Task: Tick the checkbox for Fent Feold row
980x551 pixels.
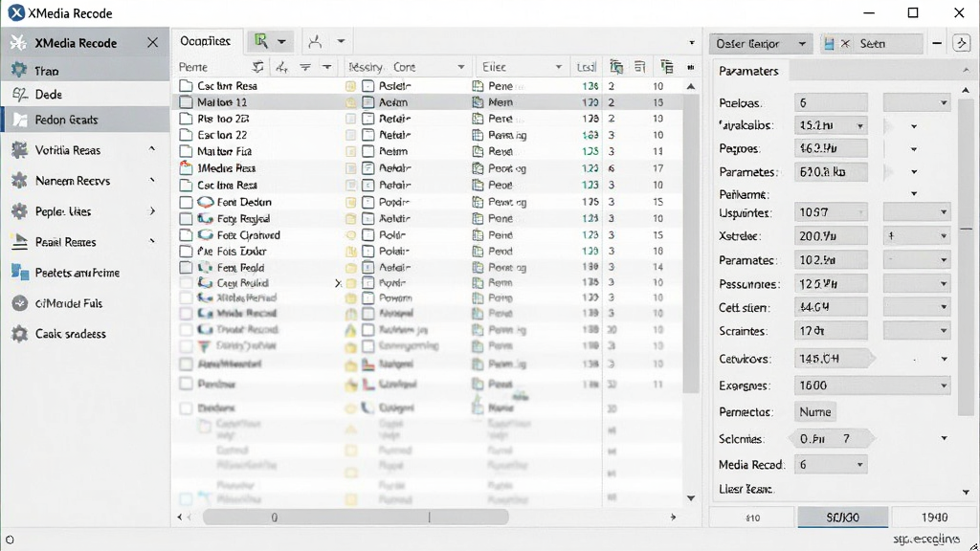Action: coord(186,268)
